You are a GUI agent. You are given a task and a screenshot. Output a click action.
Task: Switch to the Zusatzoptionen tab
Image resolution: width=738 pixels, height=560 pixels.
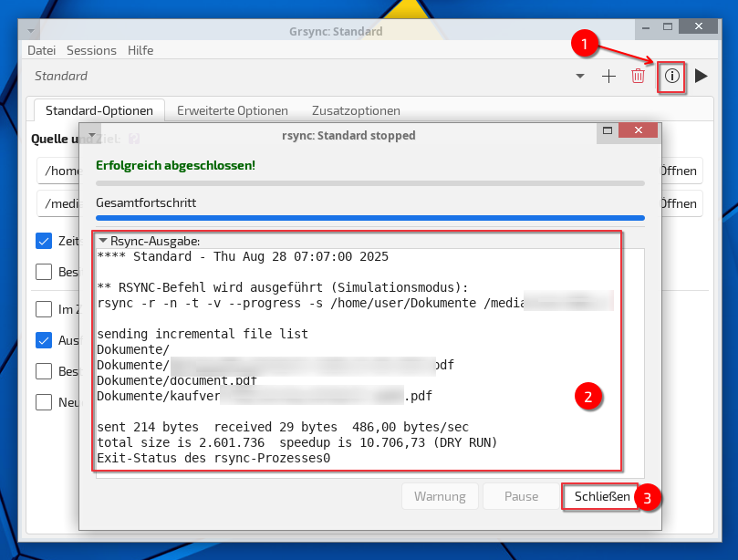pos(357,110)
